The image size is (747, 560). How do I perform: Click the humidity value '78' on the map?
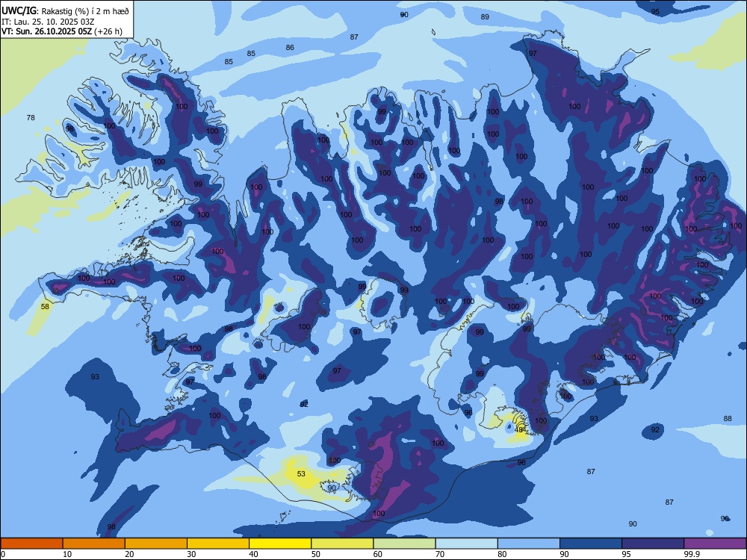coord(31,118)
